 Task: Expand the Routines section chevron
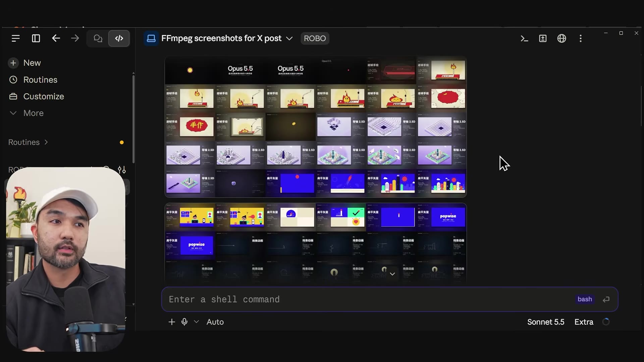pyautogui.click(x=46, y=142)
